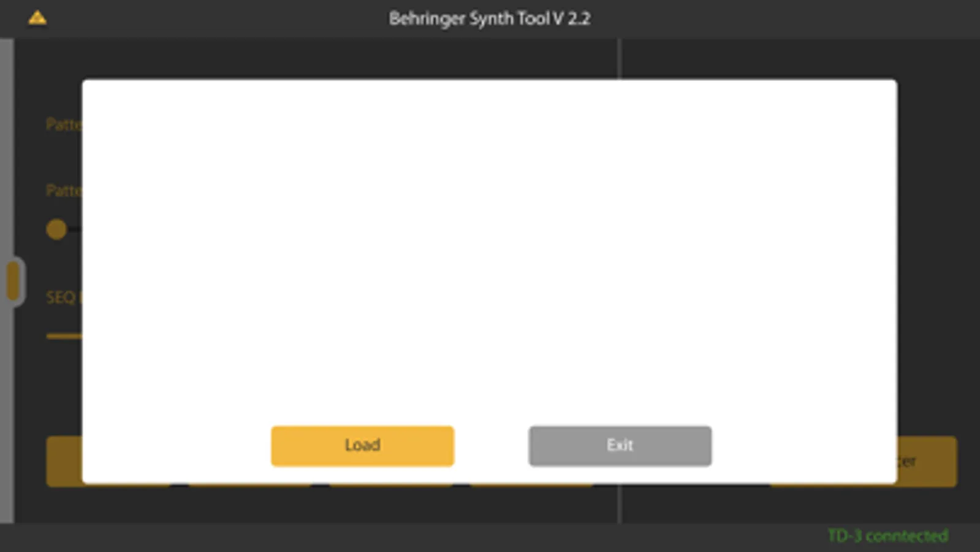The width and height of the screenshot is (980, 552).
Task: Click the TD-3 connected status text
Action: pyautogui.click(x=887, y=535)
